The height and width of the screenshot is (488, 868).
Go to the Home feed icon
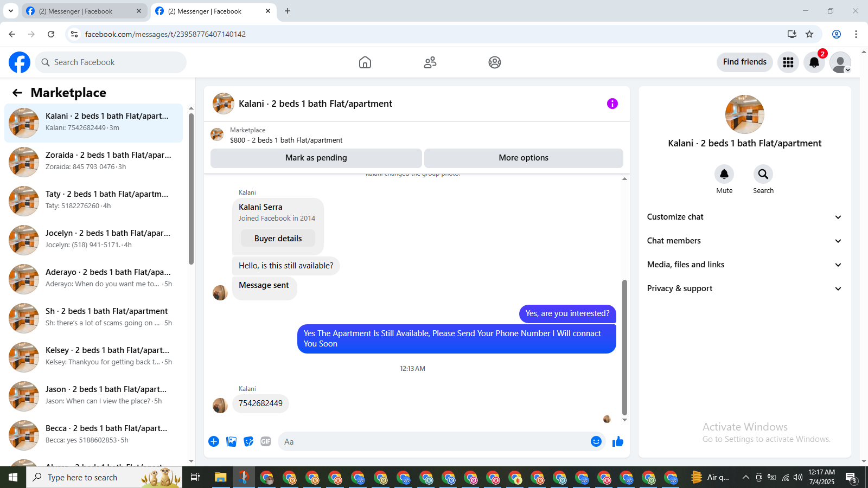click(365, 62)
